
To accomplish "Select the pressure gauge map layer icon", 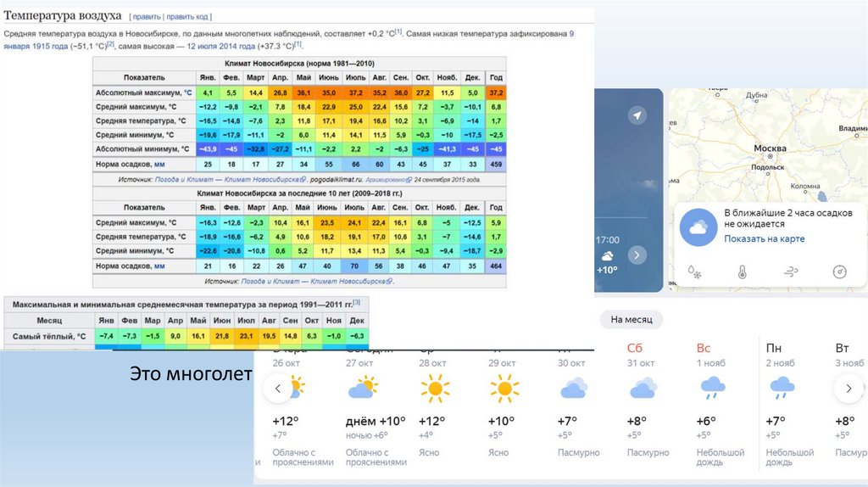I will coord(839,272).
